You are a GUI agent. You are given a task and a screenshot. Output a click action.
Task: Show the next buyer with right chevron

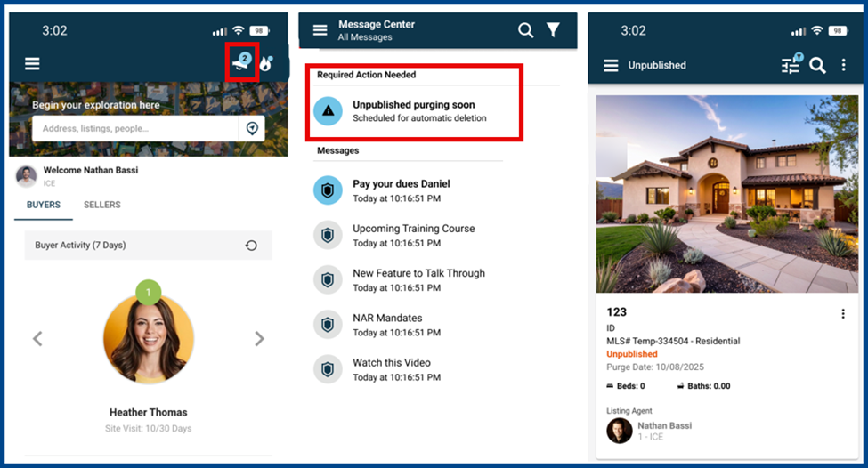(259, 339)
